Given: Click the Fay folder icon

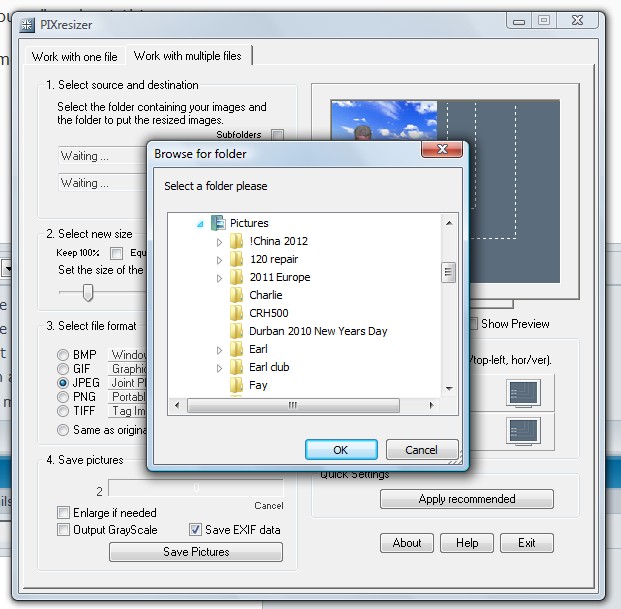Looking at the screenshot, I should [x=236, y=385].
